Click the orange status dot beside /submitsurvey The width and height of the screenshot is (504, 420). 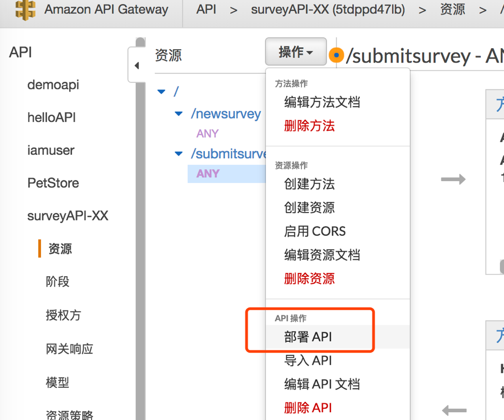[336, 55]
